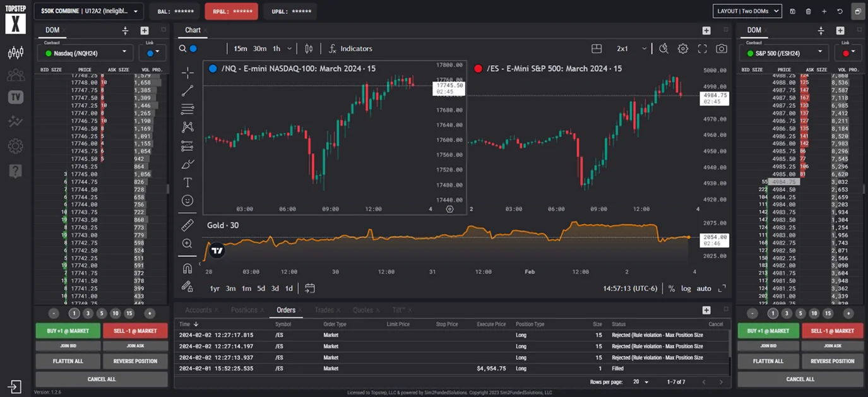Click Flatten All in the Nasdaq DOM
Viewport: 868px width, 397px height.
coord(68,361)
